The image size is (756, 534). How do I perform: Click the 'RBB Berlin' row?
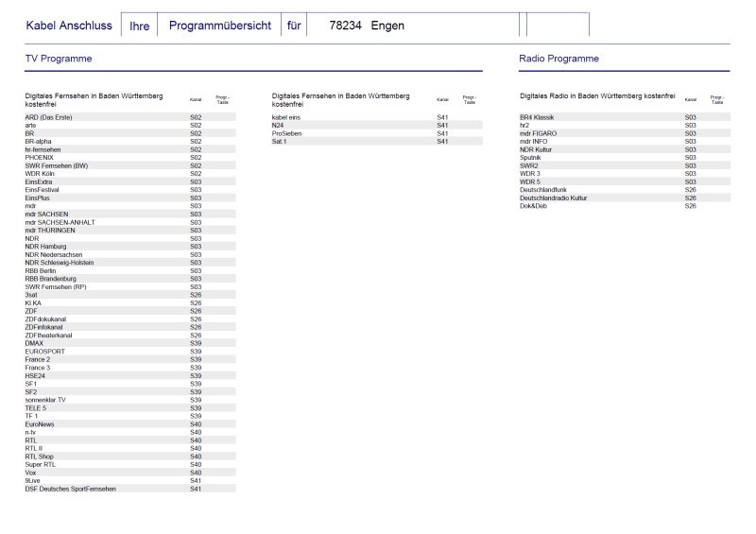tap(130, 270)
